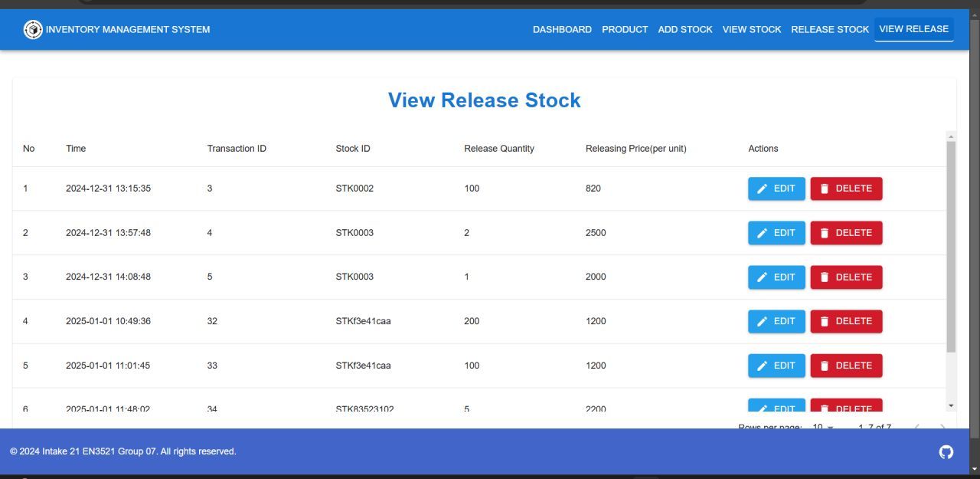Click the DELETE button on transaction 32 row
The width and height of the screenshot is (980, 479).
[846, 321]
